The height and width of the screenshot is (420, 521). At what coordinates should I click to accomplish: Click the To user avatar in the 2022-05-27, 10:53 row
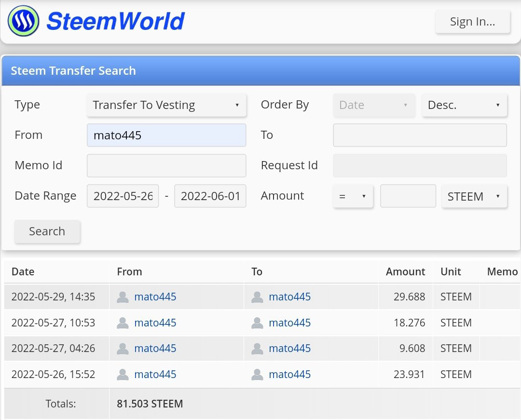click(x=257, y=323)
